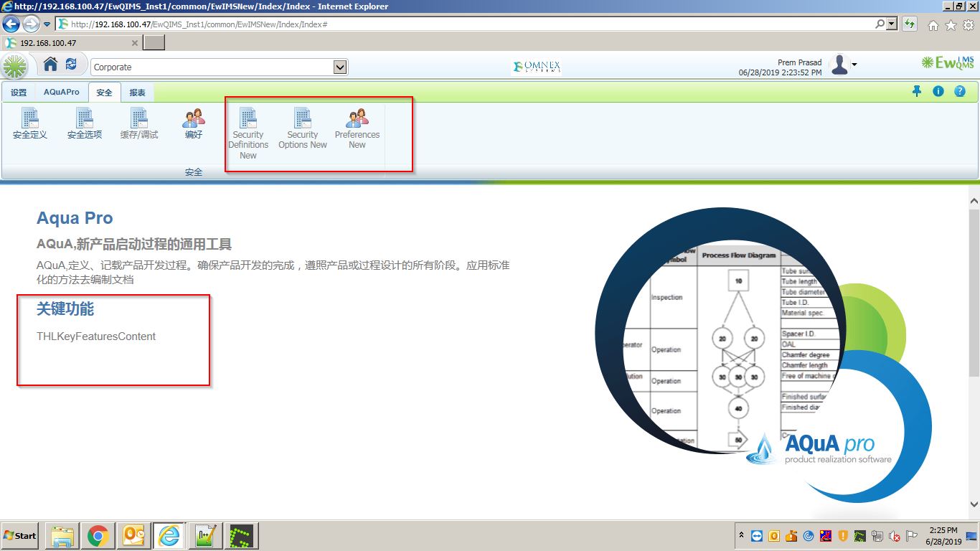Open the 安全选项 security options icon
980x551 pixels.
coord(85,124)
